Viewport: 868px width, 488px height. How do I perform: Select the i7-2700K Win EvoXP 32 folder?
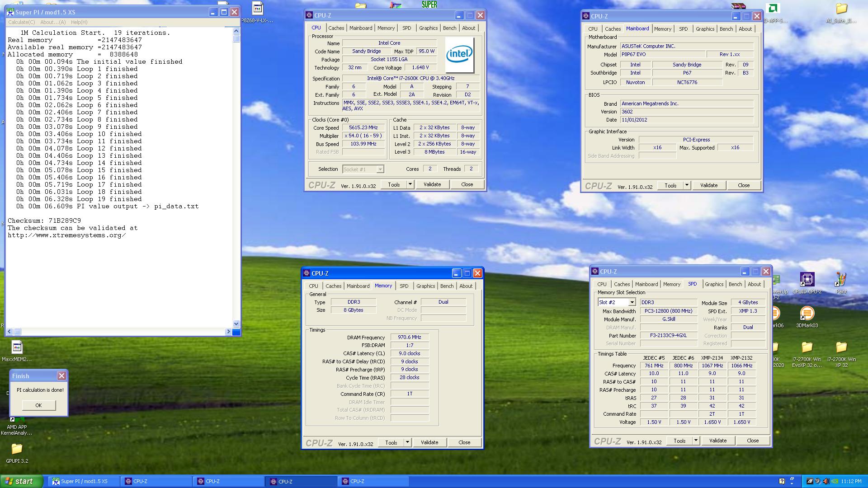[807, 354]
